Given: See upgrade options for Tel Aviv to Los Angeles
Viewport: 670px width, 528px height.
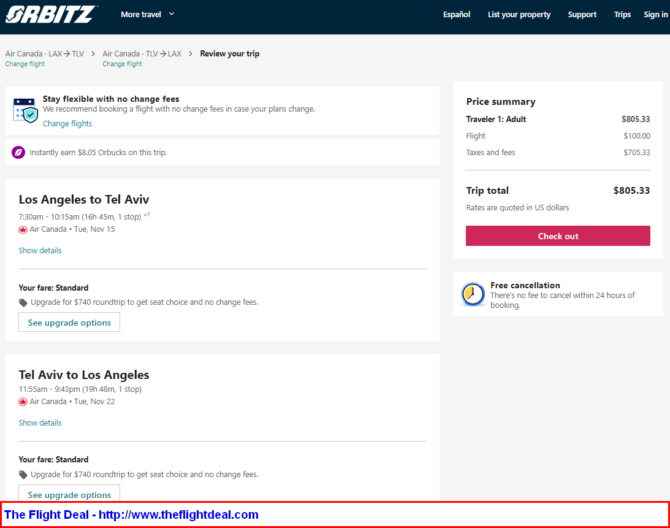Looking at the screenshot, I should [x=69, y=494].
